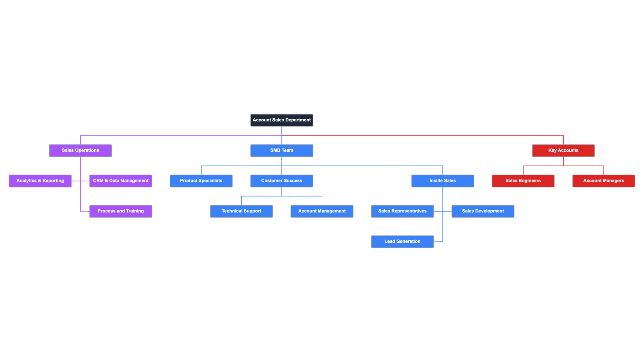Click the Account Sales Department node
The width and height of the screenshot is (644, 362).
click(282, 120)
